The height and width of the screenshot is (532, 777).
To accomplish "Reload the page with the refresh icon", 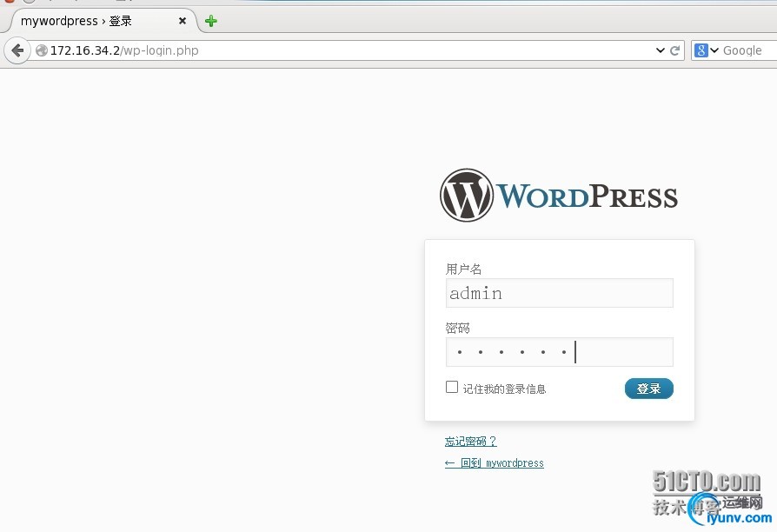I will [674, 50].
